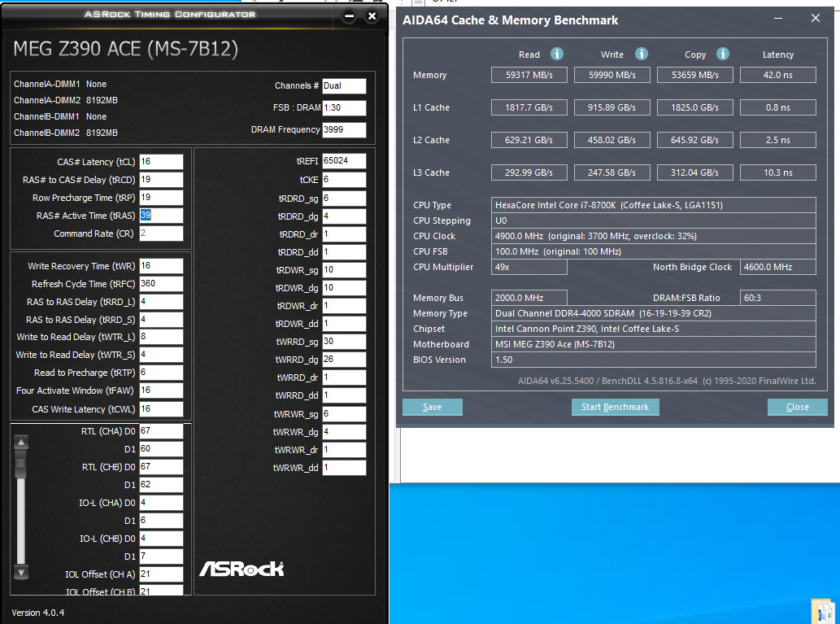The height and width of the screenshot is (624, 840).
Task: Click the Memory Bus value 2000.0 MHz
Action: (529, 298)
